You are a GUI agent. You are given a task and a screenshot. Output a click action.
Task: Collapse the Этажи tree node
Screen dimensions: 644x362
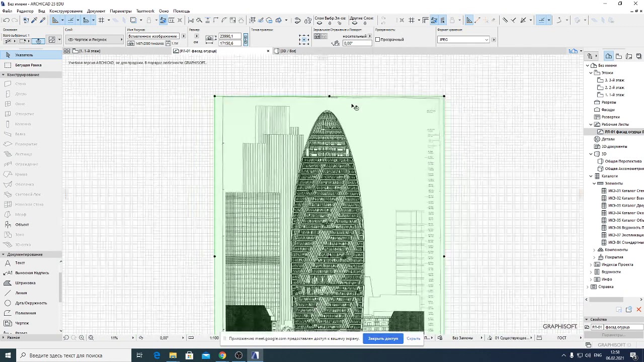pos(591,73)
